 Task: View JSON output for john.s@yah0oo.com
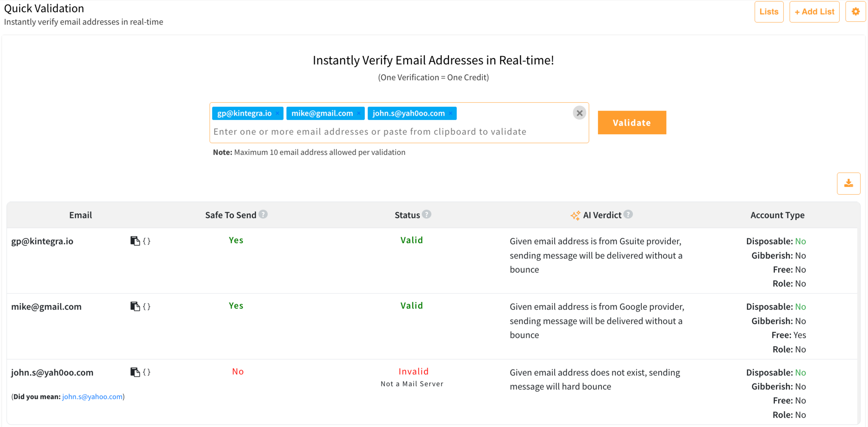point(146,372)
